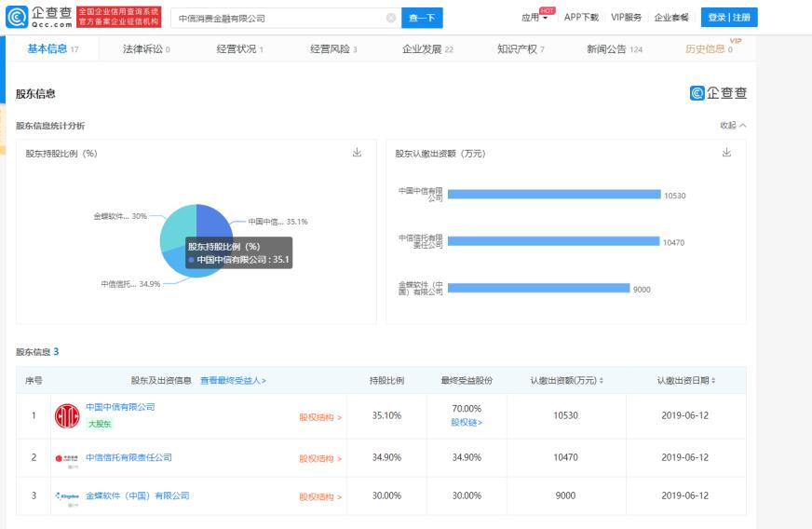
Task: Open 查看最终受益人 link
Action: click(233, 381)
